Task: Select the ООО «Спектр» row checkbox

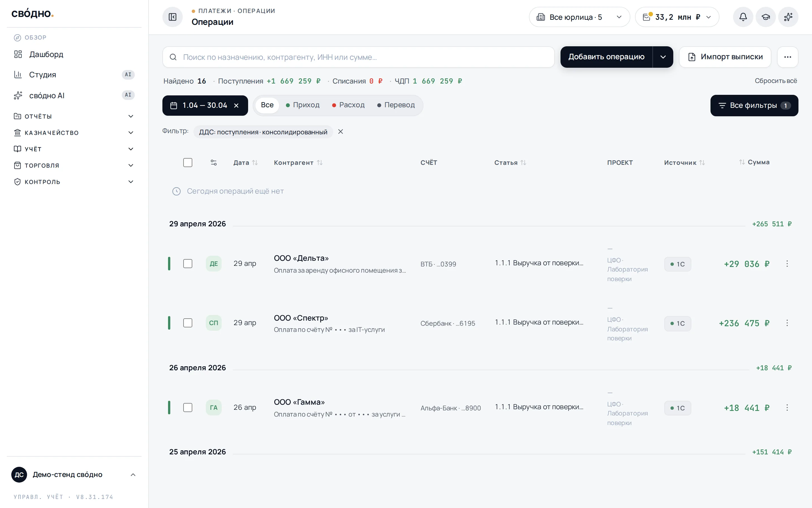Action: click(x=188, y=323)
